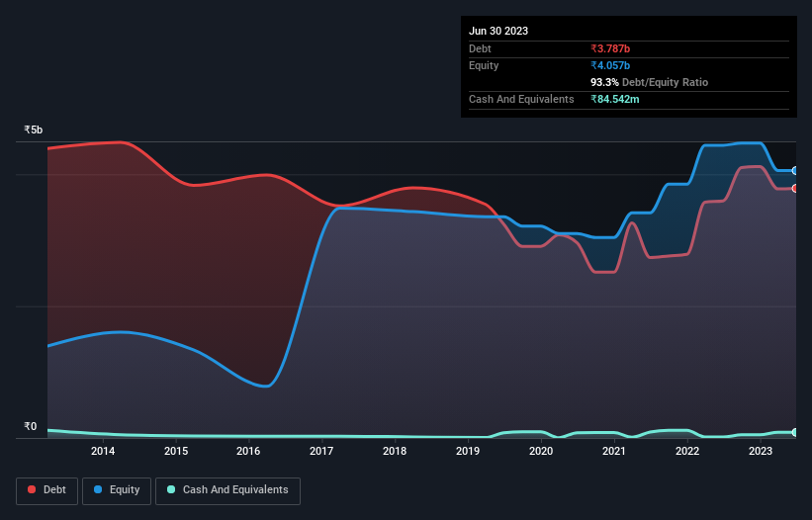
Task: Click the teal Cash endpoint marker on chart
Action: (x=795, y=432)
